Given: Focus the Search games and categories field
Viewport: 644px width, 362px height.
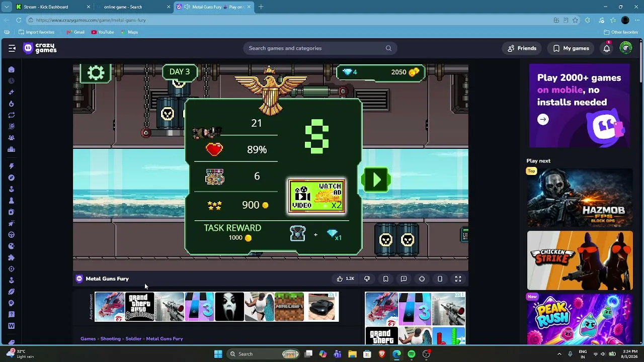Looking at the screenshot, I should pos(320,48).
